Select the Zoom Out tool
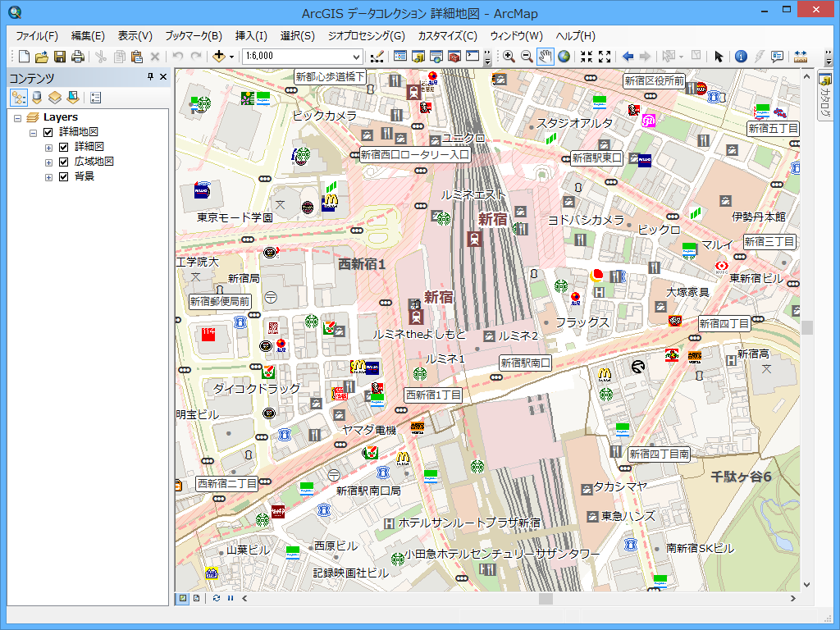Screen dimensions: 840x630 pyautogui.click(x=527, y=57)
